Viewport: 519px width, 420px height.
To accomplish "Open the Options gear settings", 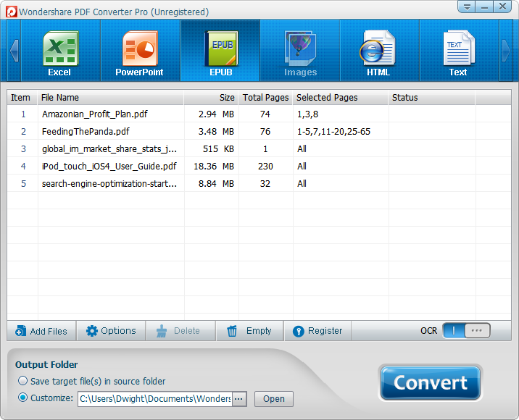I will (x=111, y=331).
